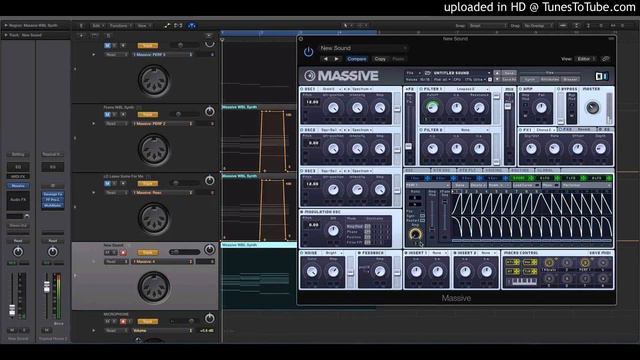The height and width of the screenshot is (360, 640).
Task: Click OSC1 Wt-position knob
Action: pos(333,108)
